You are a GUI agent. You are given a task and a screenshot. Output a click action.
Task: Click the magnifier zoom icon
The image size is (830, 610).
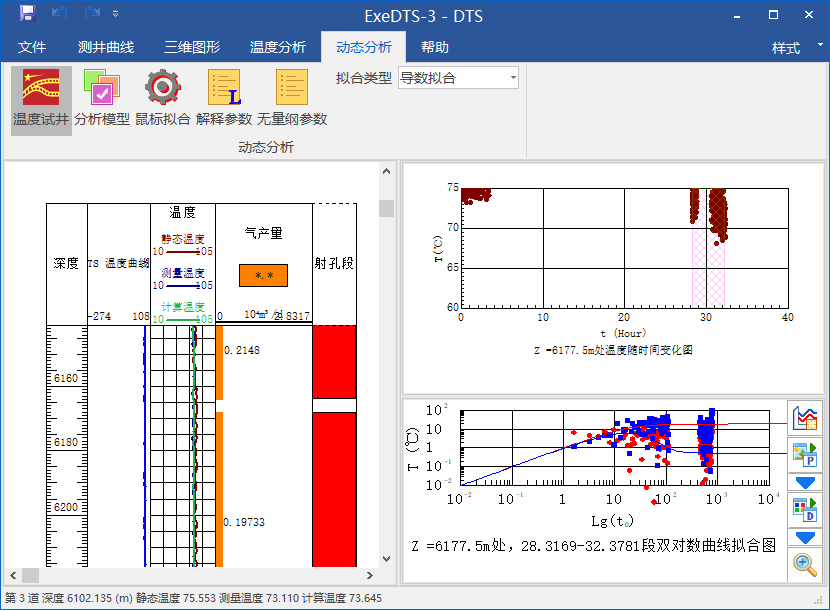pyautogui.click(x=805, y=564)
